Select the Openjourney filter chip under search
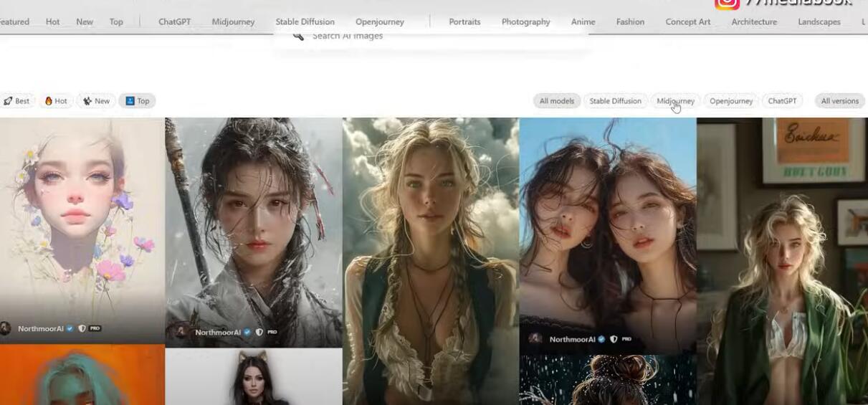The image size is (868, 405). click(731, 101)
